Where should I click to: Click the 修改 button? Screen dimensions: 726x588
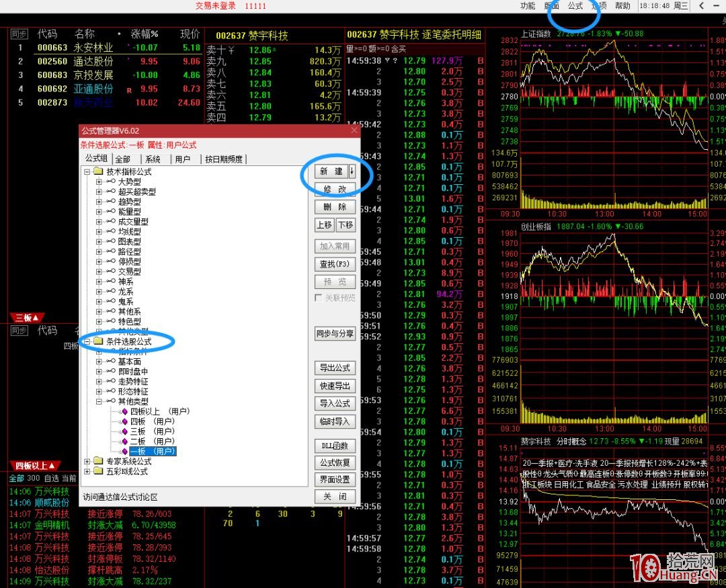(335, 190)
